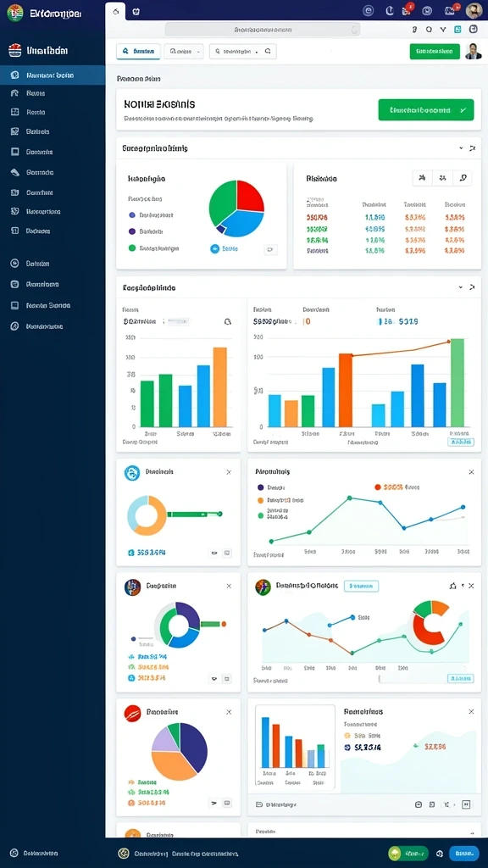Toggle the green legend dot in the pie chart card
488x868 pixels.
click(131, 248)
